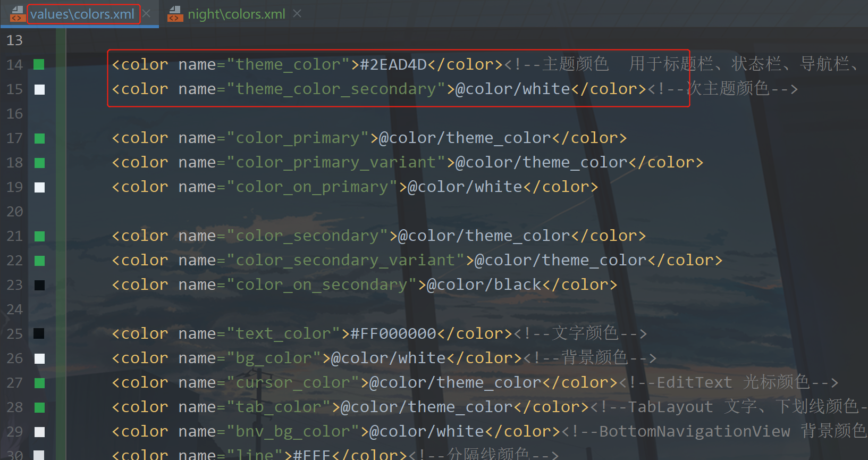Open the white color swatch on line 19
Image resolution: width=868 pixels, height=460 pixels.
pos(39,187)
